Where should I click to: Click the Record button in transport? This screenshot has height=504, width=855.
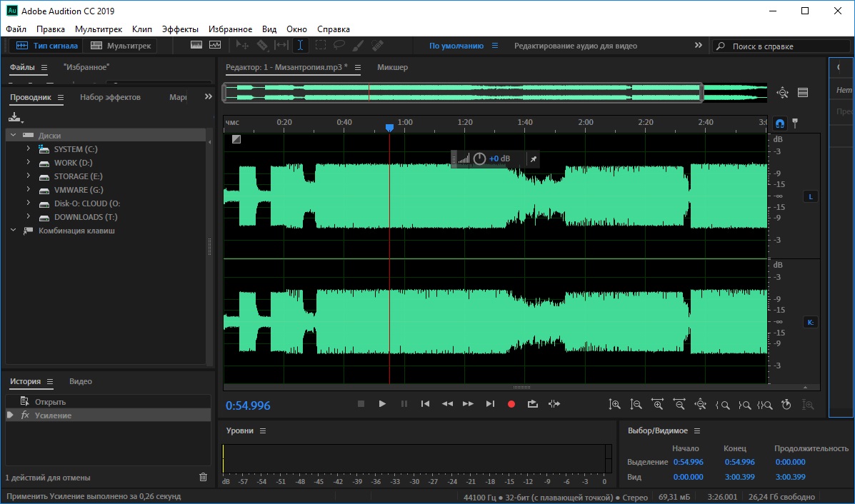point(511,404)
